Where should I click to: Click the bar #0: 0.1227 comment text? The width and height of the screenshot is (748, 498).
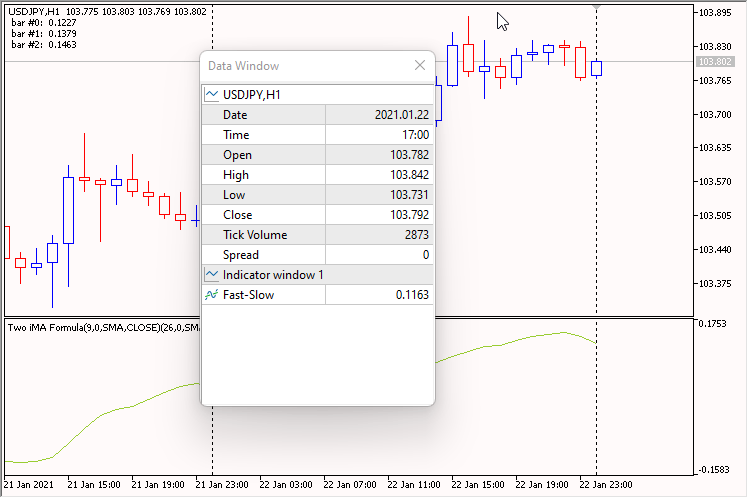[x=44, y=22]
